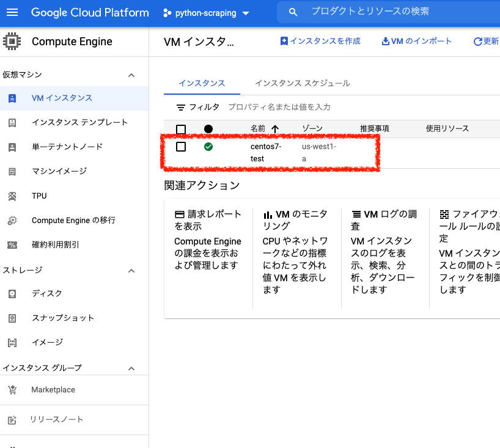
Task: Click VM のインポート button
Action: pyautogui.click(x=417, y=41)
